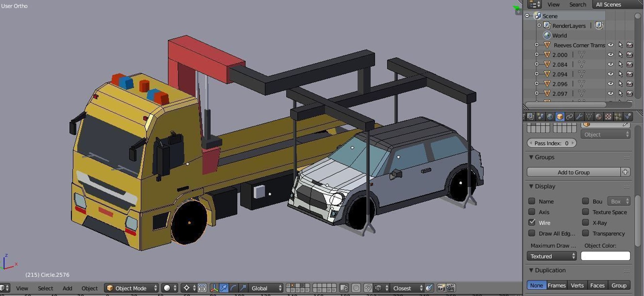Open the Object Data triangle tab
This screenshot has height=296, width=644.
coord(589,116)
